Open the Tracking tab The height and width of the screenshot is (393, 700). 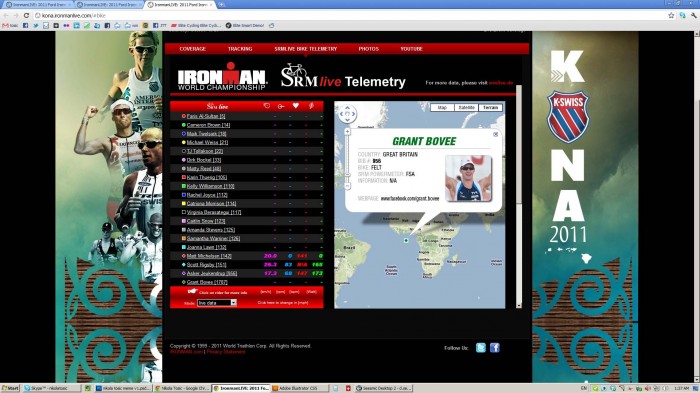point(240,49)
